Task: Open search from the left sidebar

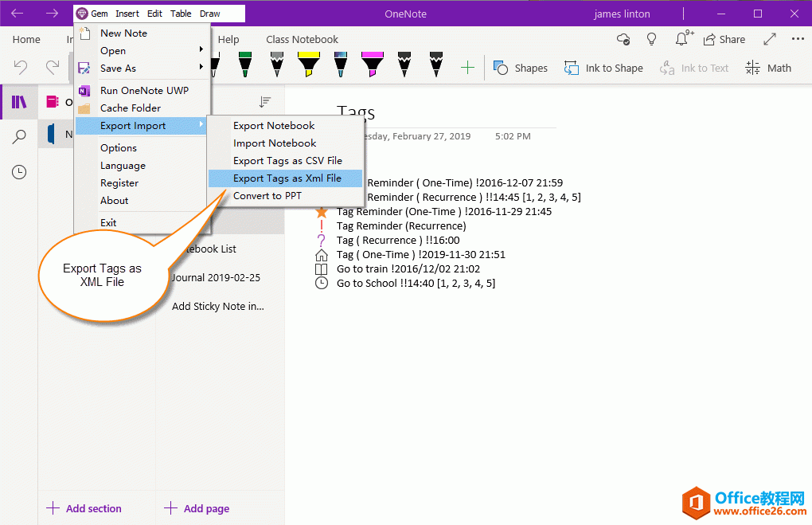Action: [x=18, y=135]
